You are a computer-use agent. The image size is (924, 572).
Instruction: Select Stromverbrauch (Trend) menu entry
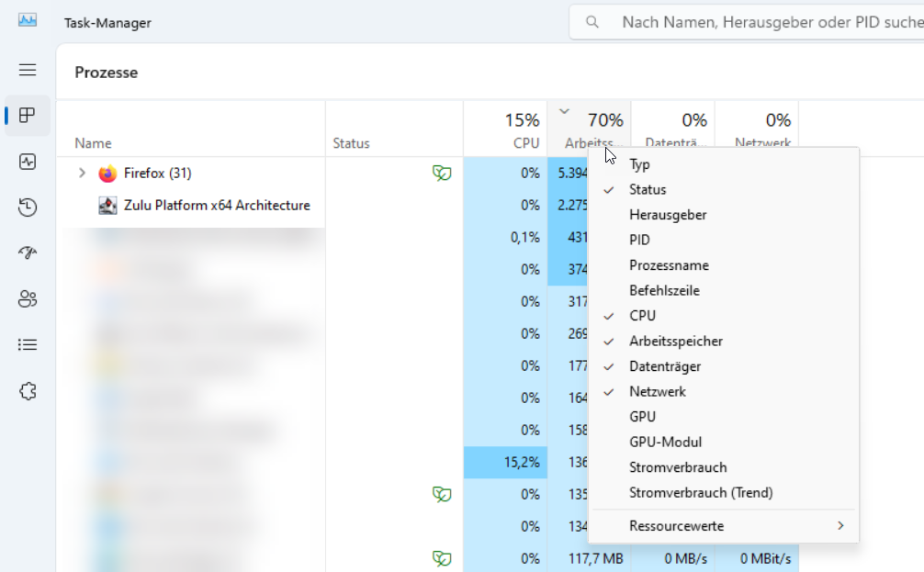pyautogui.click(x=700, y=493)
